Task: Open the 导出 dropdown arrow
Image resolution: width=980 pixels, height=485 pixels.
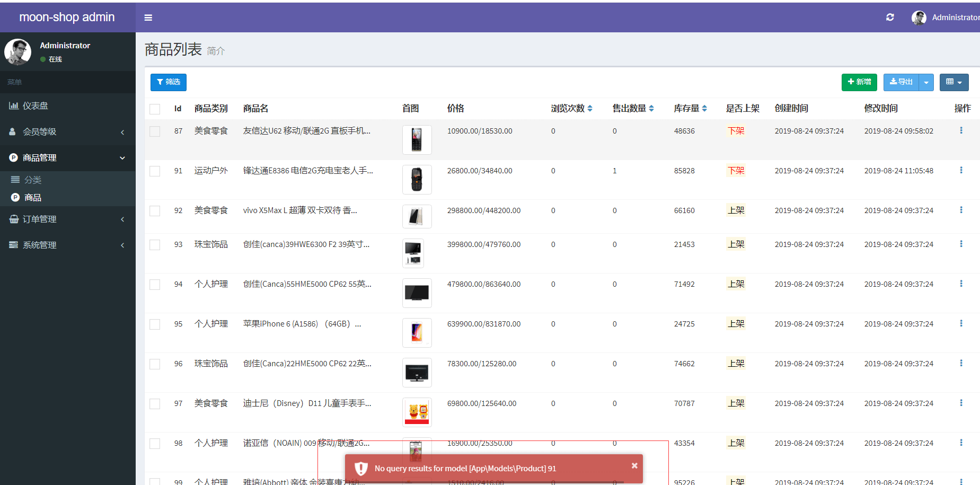Action: click(926, 82)
